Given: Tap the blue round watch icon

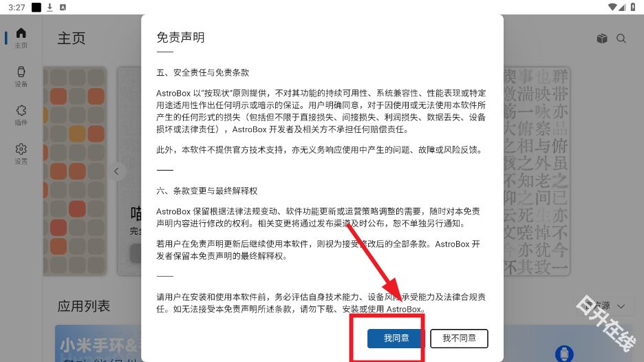Looking at the screenshot, I should (564, 353).
